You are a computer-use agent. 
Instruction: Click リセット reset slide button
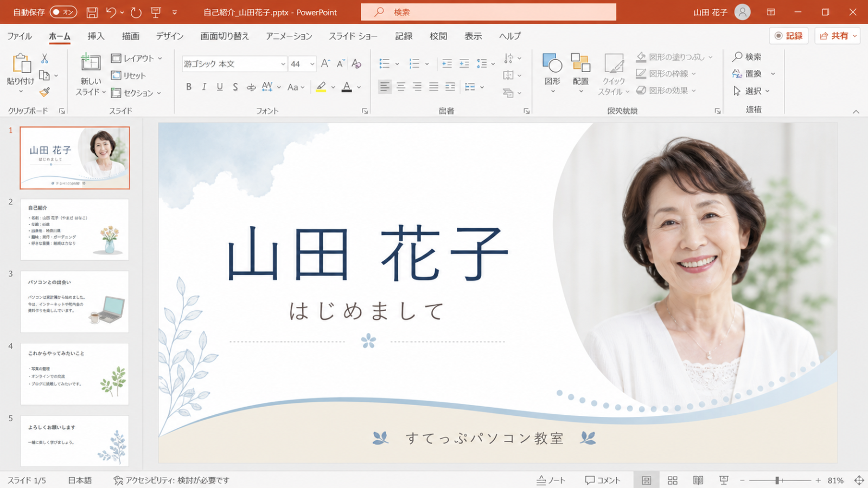point(129,75)
